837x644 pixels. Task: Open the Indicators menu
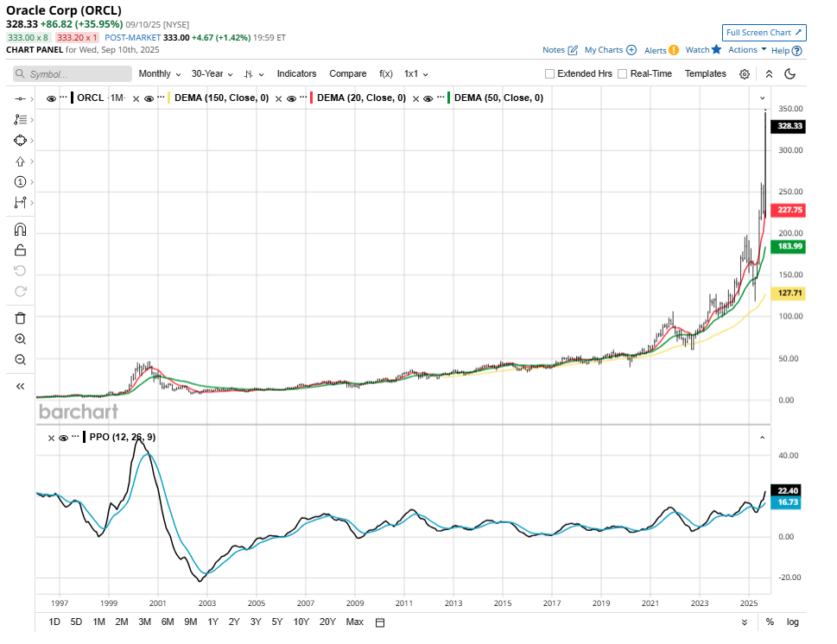pyautogui.click(x=296, y=73)
